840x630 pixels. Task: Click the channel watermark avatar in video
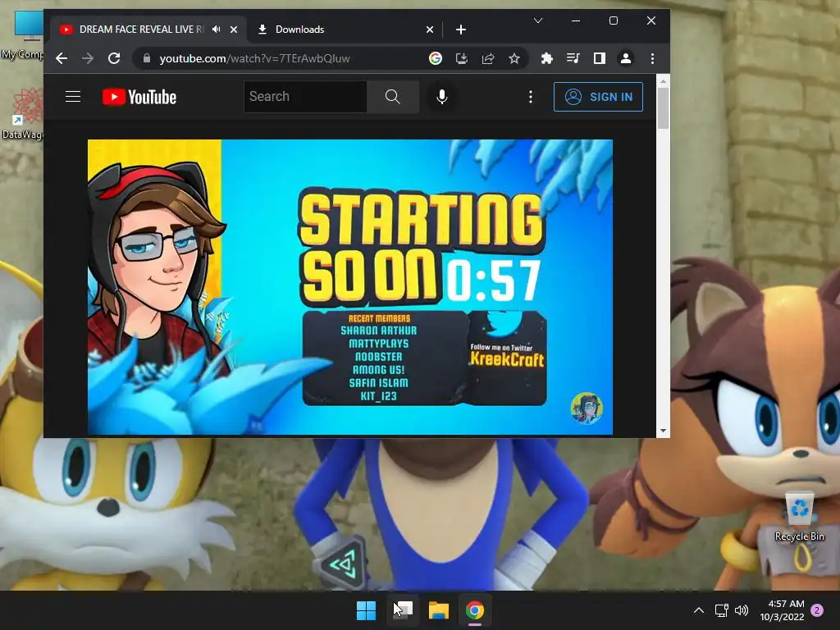tap(587, 409)
